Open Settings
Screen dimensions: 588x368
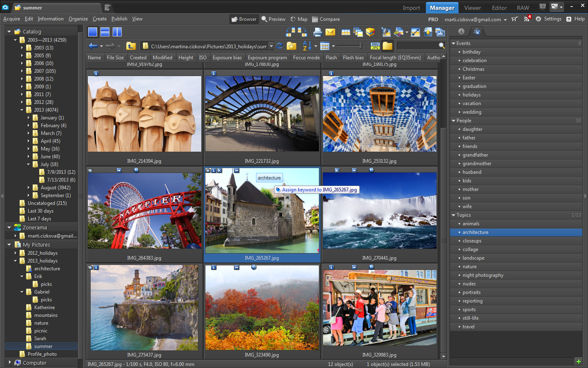(x=548, y=19)
